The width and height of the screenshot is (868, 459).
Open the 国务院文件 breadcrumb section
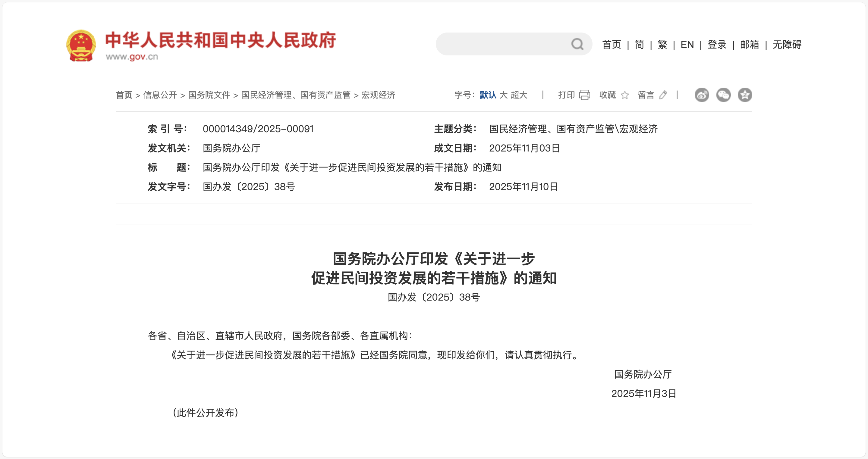click(x=209, y=95)
